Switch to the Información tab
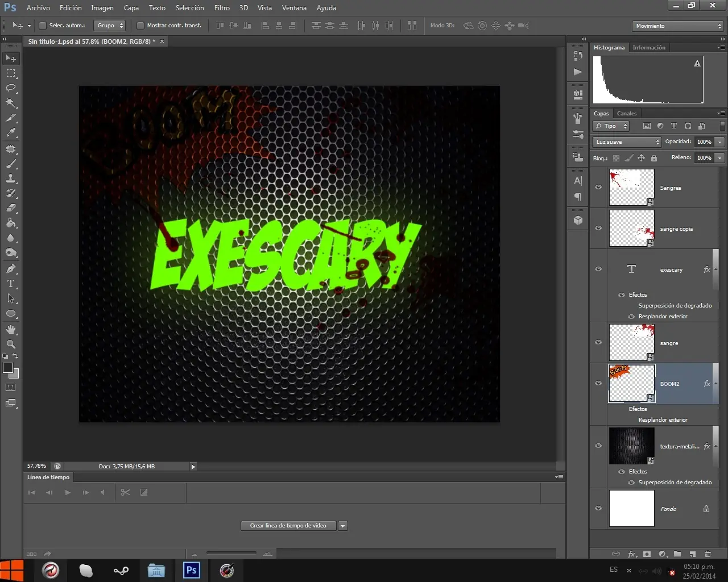728x582 pixels. pyautogui.click(x=649, y=48)
